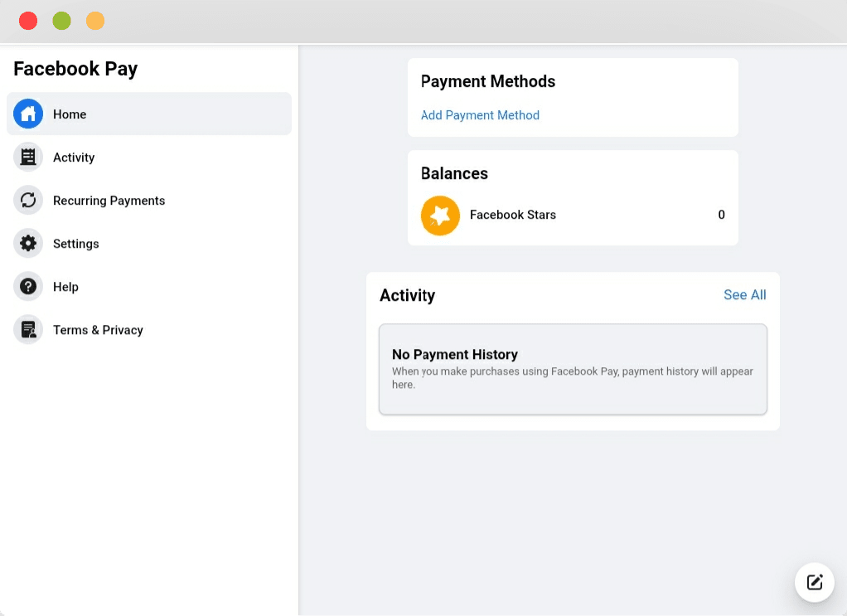This screenshot has width=847, height=616.
Task: Click the Settings gear icon
Action: pyautogui.click(x=28, y=244)
